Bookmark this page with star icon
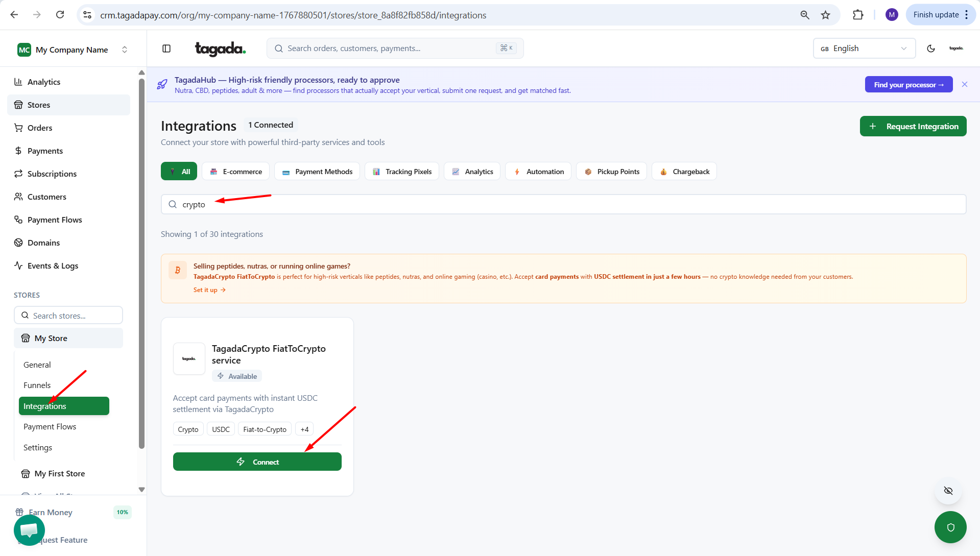The height and width of the screenshot is (556, 980). click(826, 15)
